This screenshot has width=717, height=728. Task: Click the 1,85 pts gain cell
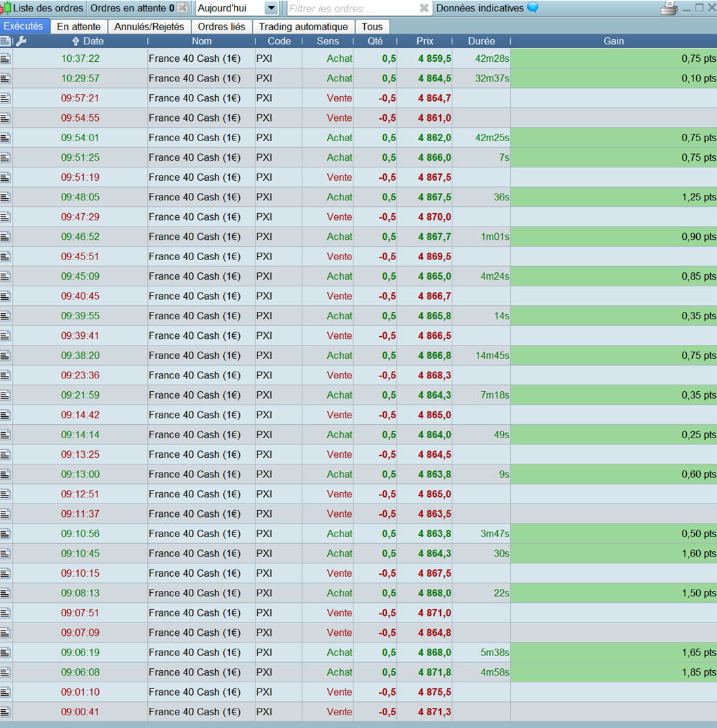tap(614, 672)
